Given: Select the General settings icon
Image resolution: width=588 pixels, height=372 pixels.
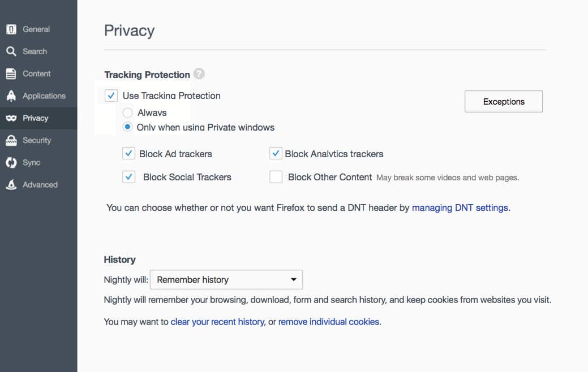Looking at the screenshot, I should 11,29.
